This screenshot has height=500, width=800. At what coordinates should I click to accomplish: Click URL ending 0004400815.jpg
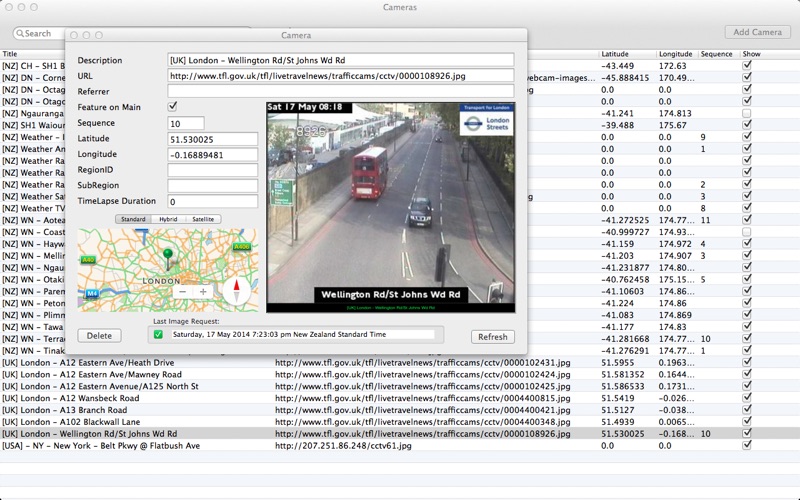(x=422, y=398)
